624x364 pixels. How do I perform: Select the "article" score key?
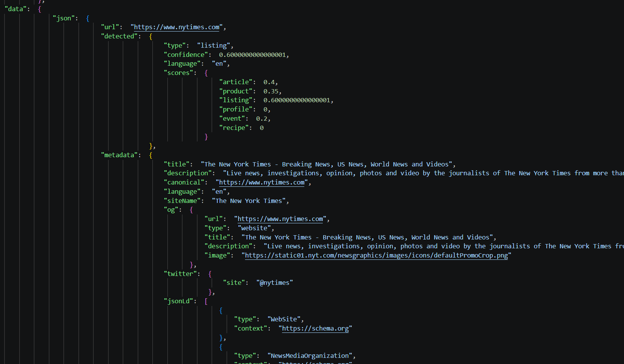pos(236,82)
